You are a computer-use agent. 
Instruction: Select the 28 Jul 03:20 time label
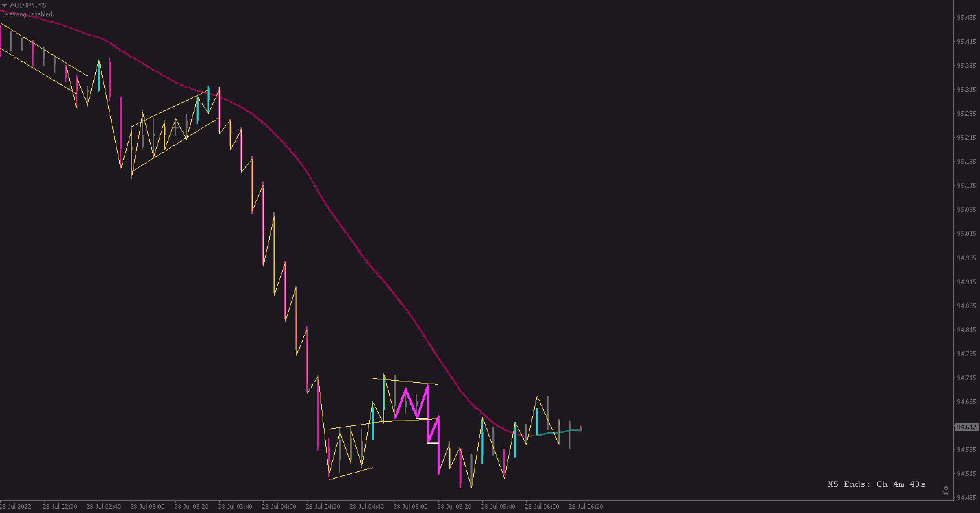191,506
